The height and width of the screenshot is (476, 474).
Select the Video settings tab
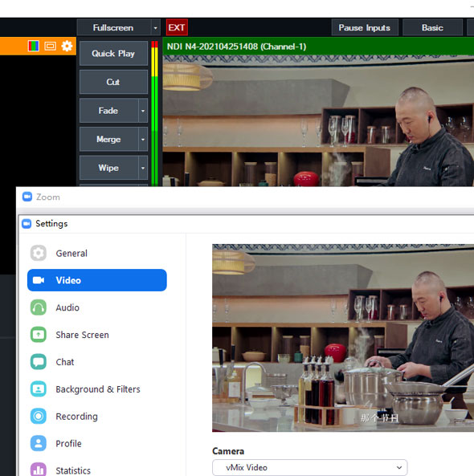point(97,280)
